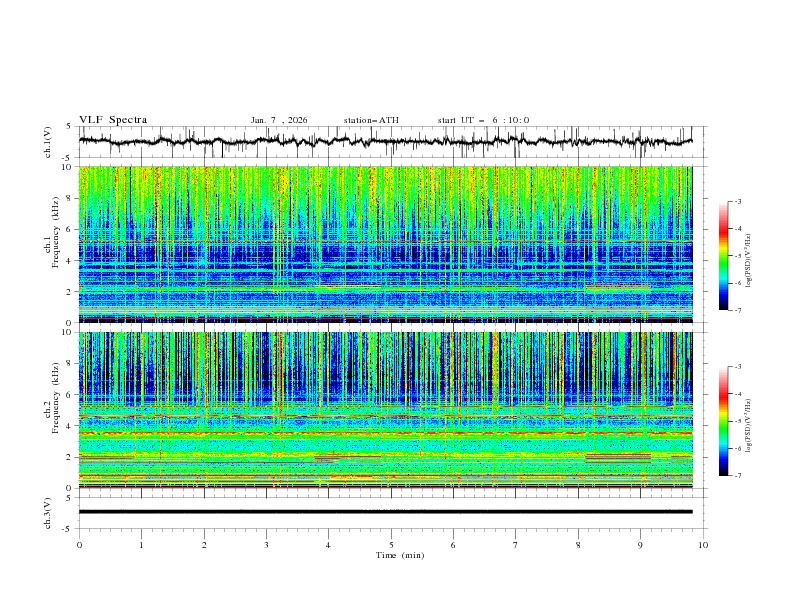Select the 10 minute tick label
Image resolution: width=792 pixels, height=612 pixels.
point(703,545)
